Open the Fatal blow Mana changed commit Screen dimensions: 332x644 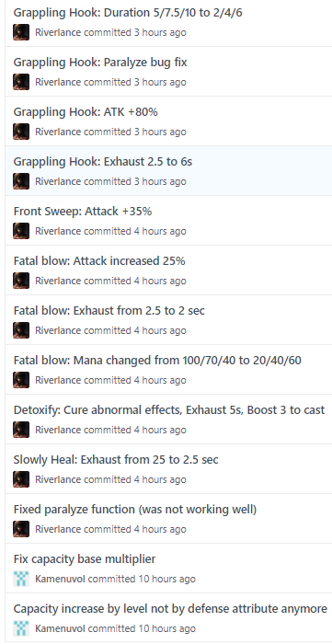point(157,361)
